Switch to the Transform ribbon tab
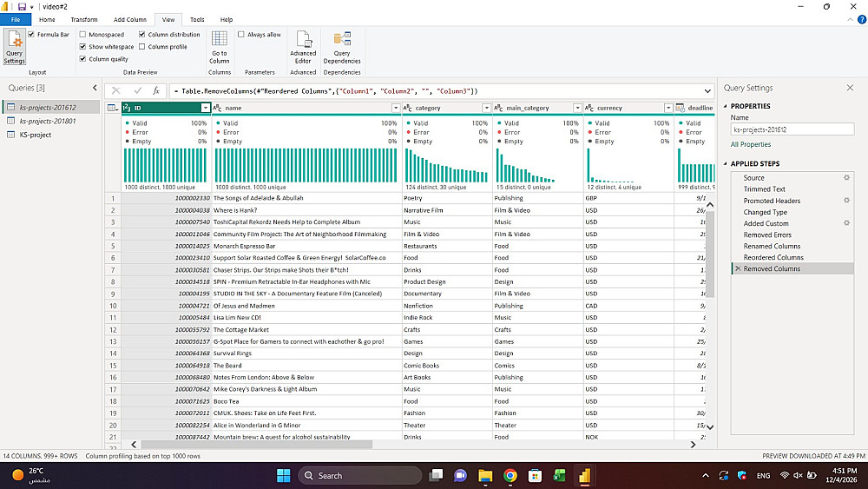 (84, 19)
